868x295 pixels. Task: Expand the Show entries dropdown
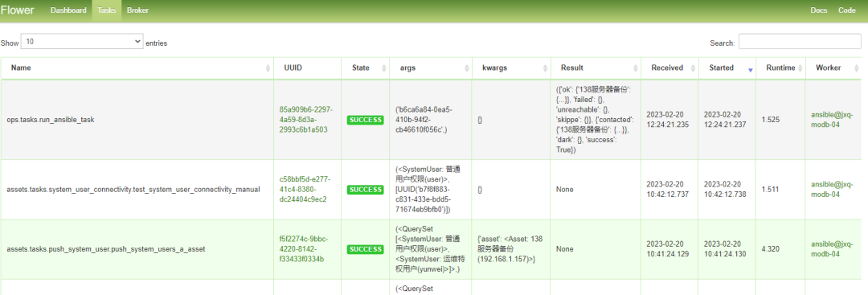(x=81, y=42)
